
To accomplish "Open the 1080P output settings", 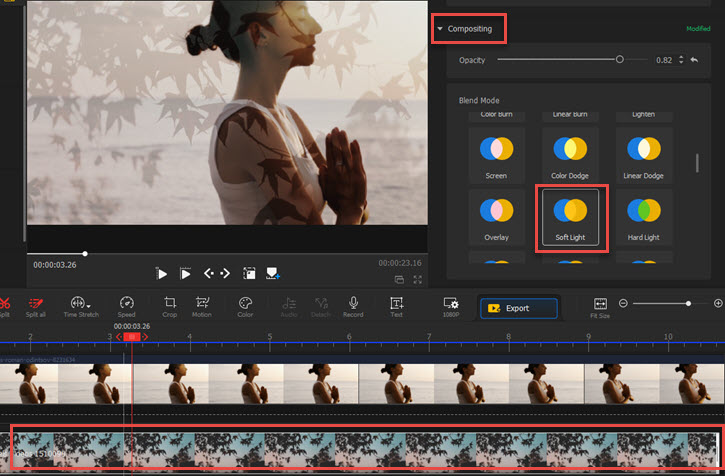I will tap(451, 304).
